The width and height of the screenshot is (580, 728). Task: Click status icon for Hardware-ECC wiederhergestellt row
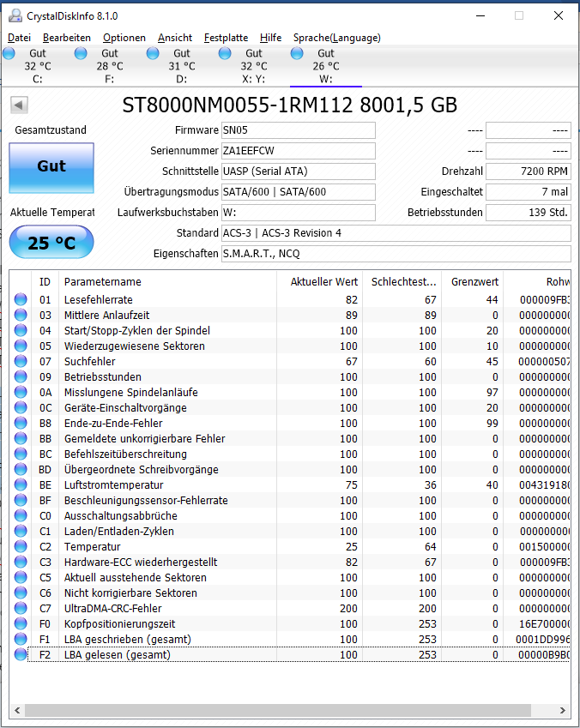click(x=21, y=562)
